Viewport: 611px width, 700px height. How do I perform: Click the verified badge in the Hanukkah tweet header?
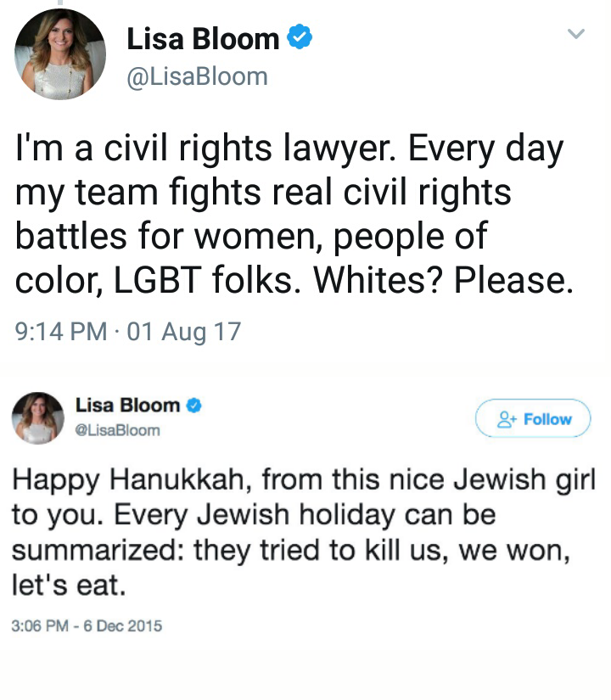pyautogui.click(x=193, y=406)
